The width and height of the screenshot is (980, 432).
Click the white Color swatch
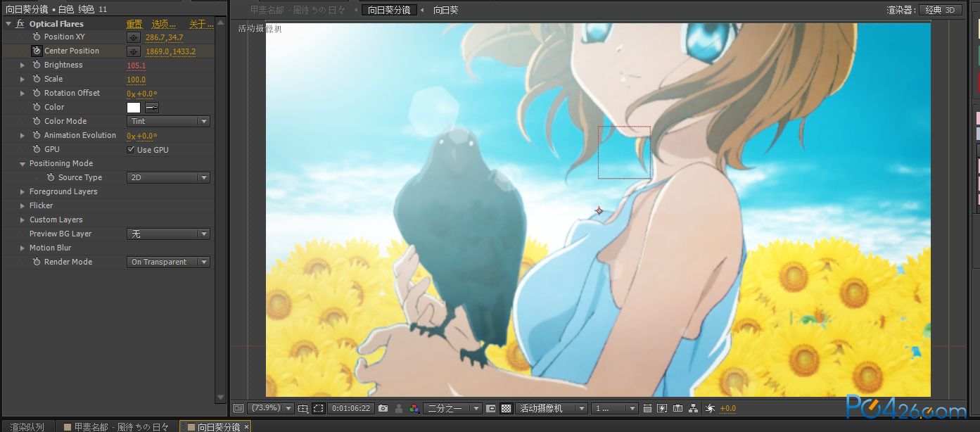(134, 108)
